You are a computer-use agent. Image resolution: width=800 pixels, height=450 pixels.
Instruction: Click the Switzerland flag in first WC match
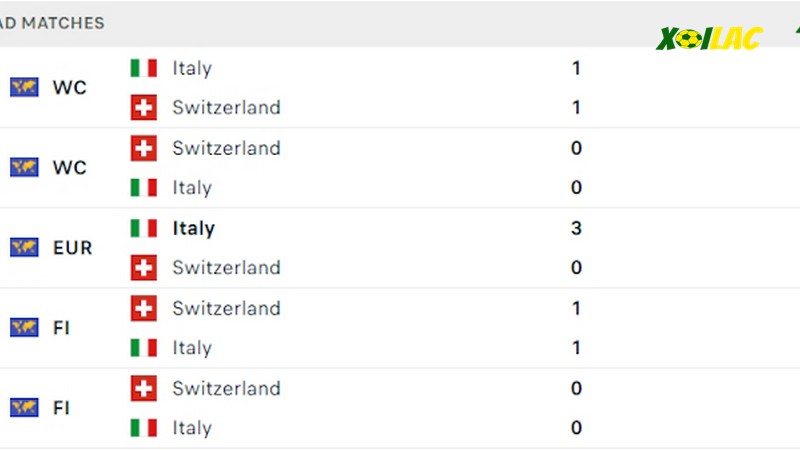pyautogui.click(x=143, y=107)
